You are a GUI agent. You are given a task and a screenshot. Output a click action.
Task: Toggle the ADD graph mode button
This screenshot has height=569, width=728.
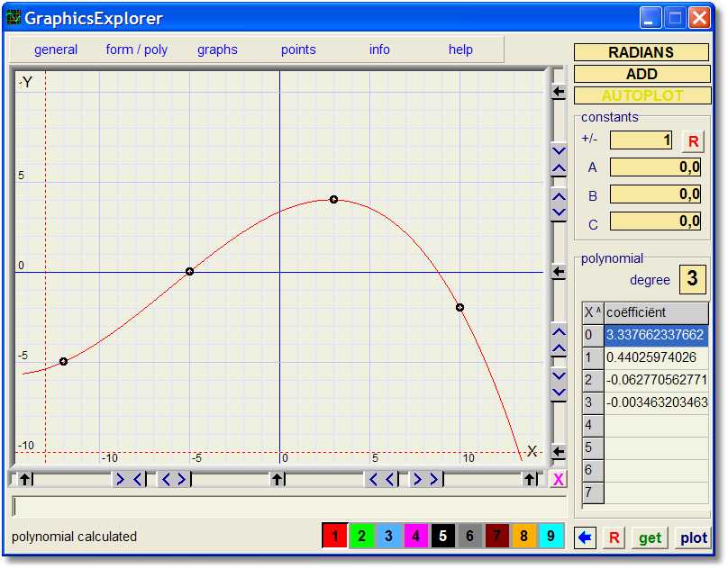point(642,74)
